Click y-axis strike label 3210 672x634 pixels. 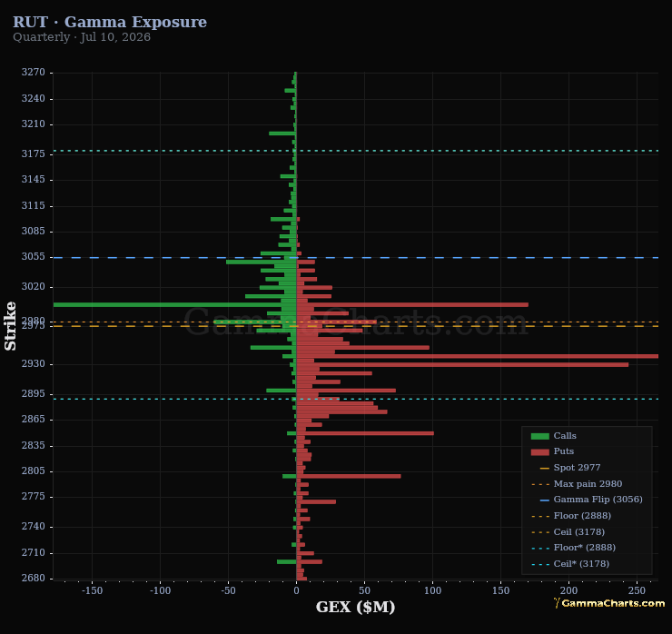pos(34,124)
